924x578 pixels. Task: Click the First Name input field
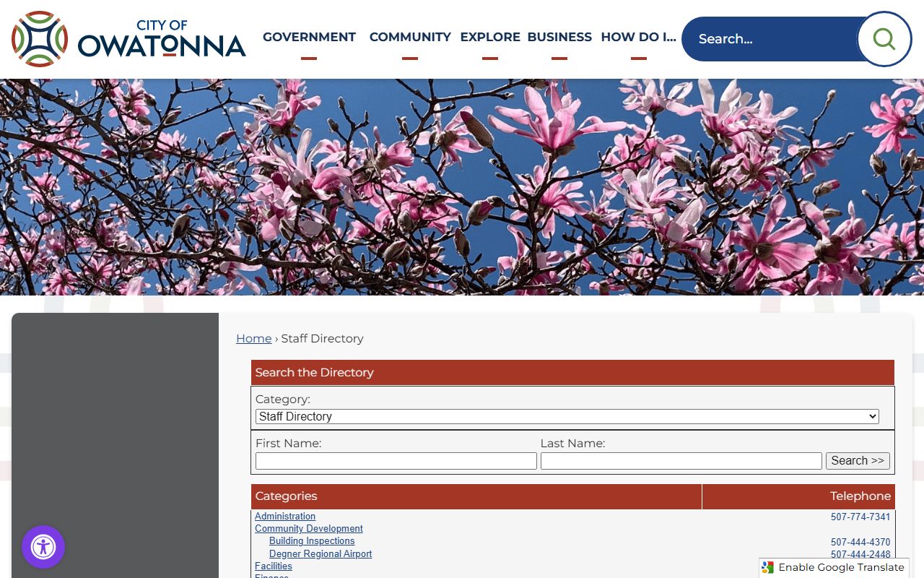[396, 461]
